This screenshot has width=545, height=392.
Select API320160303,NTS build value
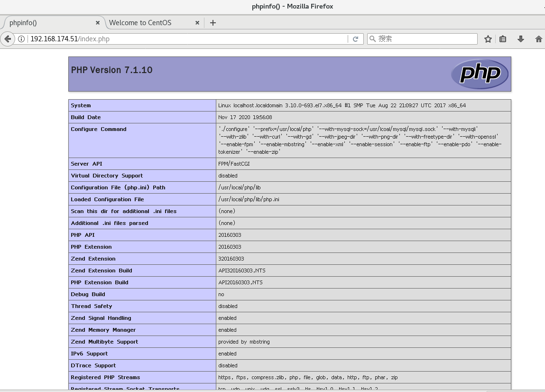click(x=242, y=270)
